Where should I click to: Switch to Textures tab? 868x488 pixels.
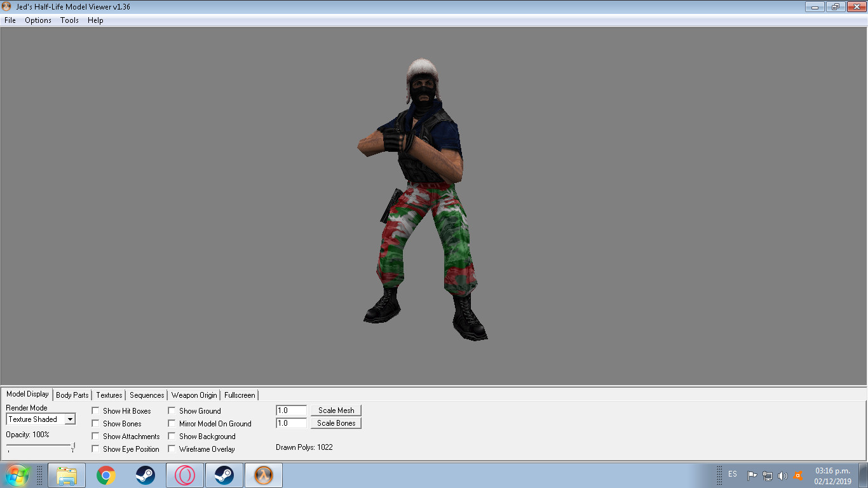109,395
